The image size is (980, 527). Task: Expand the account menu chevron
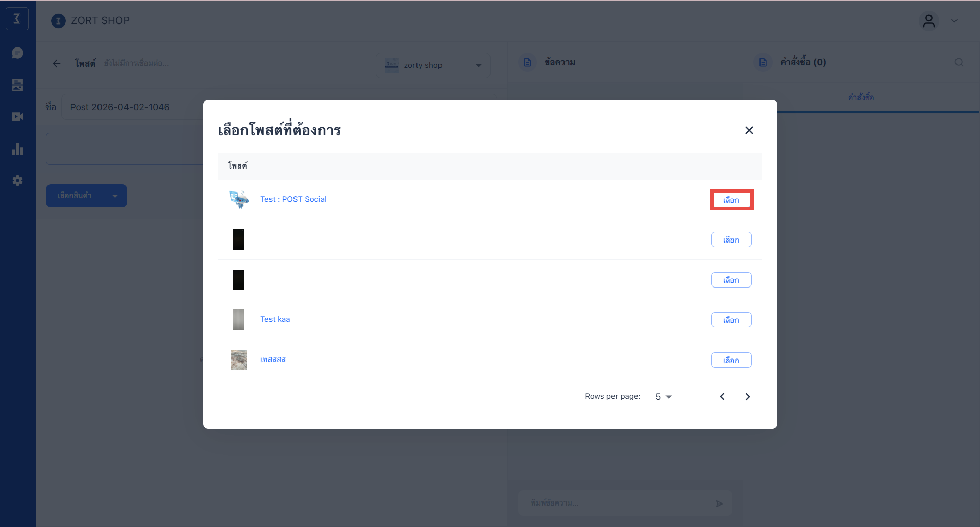tap(954, 21)
